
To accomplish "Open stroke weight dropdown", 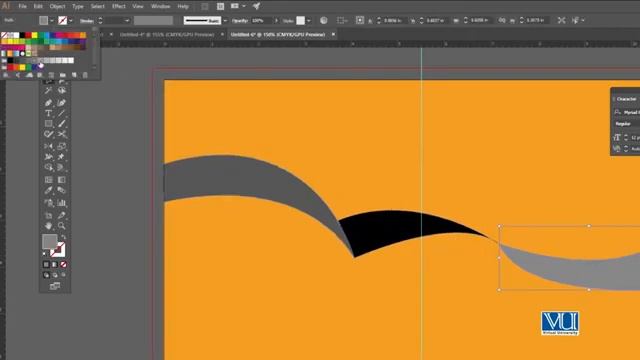I will (x=127, y=20).
